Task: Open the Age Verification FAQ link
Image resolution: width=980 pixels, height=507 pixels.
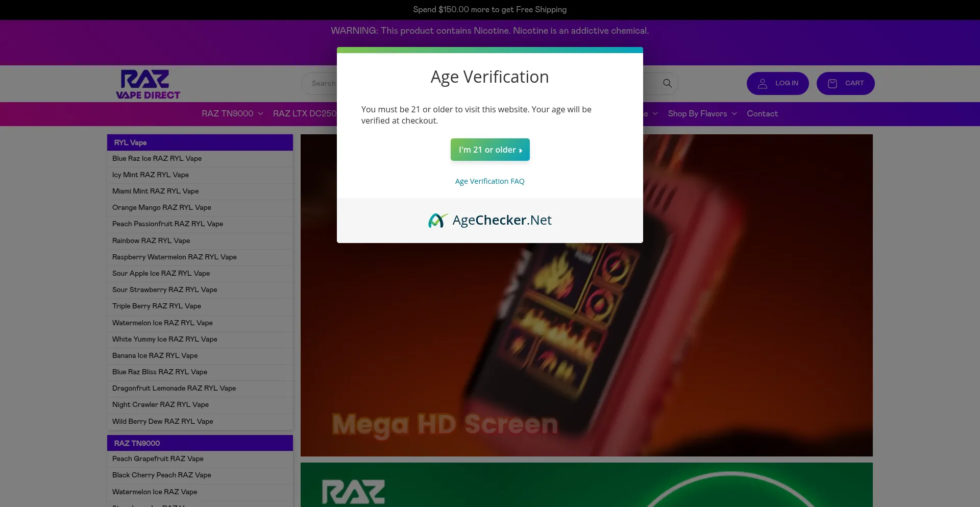Action: [x=490, y=181]
